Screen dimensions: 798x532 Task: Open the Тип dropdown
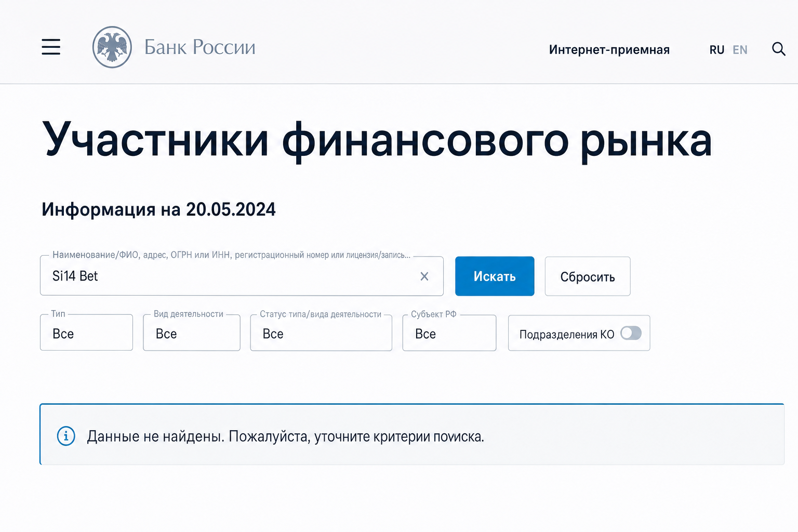click(86, 332)
